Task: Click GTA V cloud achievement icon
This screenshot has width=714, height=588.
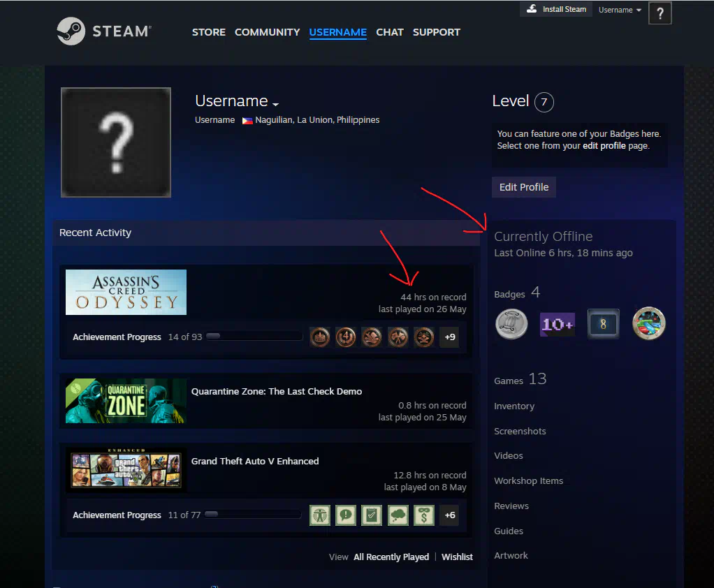Action: [x=398, y=515]
